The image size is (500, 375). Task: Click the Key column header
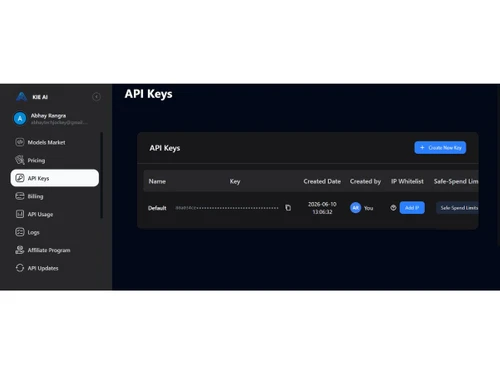tap(235, 181)
